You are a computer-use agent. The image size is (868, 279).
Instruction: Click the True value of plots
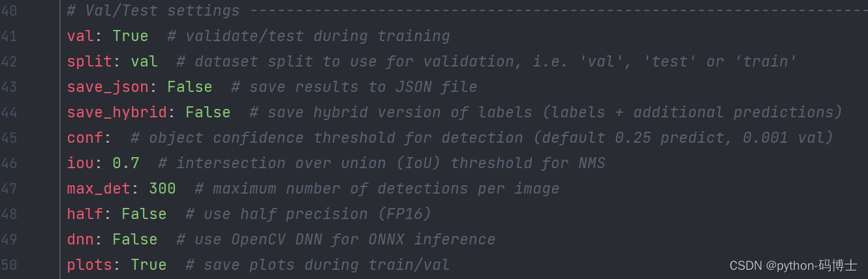click(x=149, y=265)
